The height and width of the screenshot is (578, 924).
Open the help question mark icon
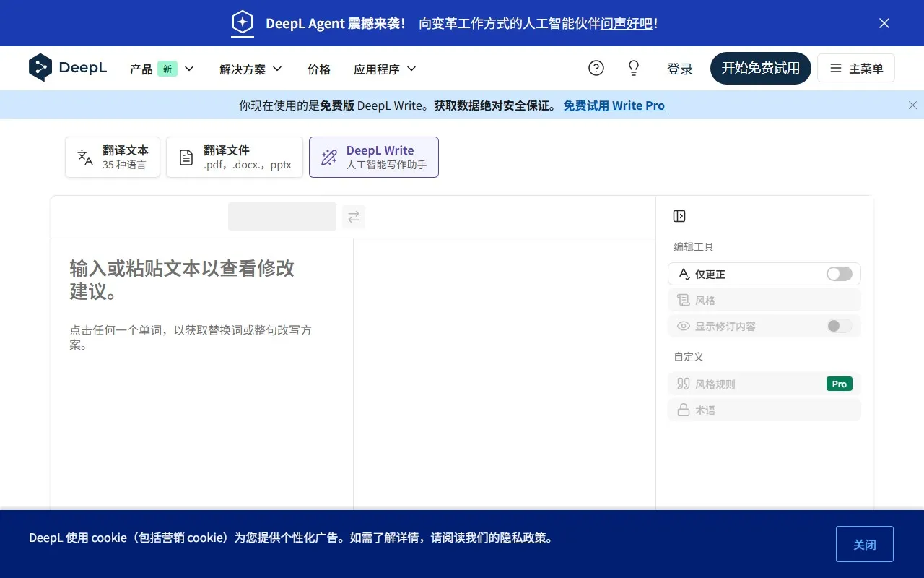[x=596, y=68]
